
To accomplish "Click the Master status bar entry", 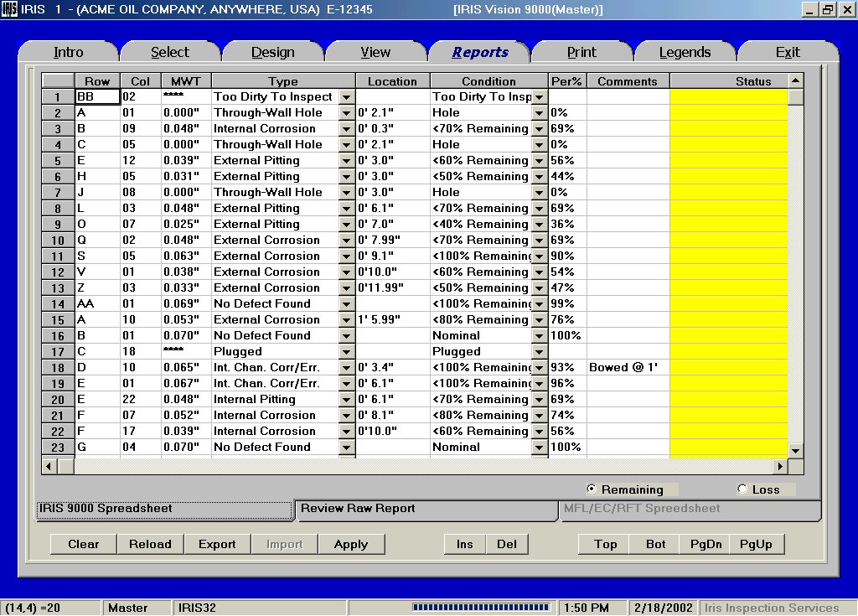I will (137, 608).
